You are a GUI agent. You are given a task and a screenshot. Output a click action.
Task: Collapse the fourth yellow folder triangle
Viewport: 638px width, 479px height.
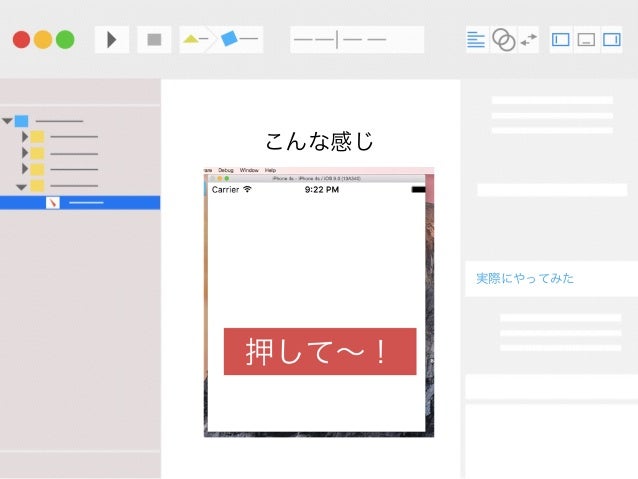tap(21, 187)
